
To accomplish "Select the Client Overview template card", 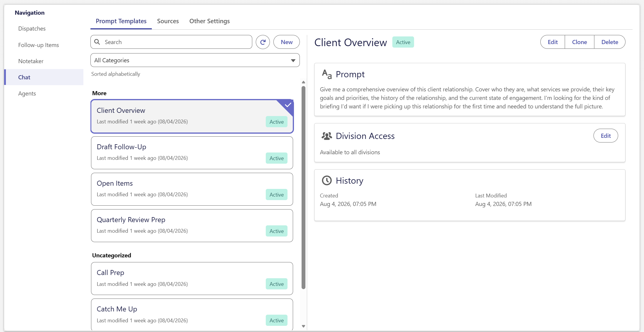I will tap(192, 116).
